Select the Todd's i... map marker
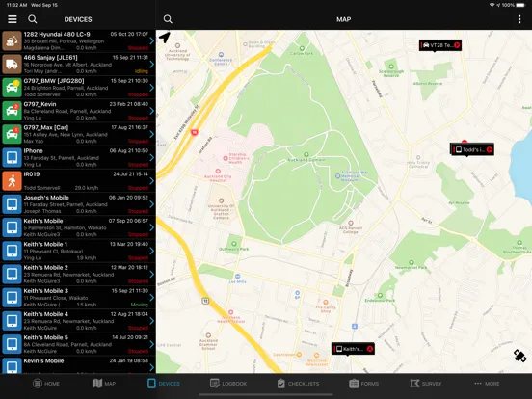Image resolution: width=532 pixels, height=399 pixels. (472, 149)
